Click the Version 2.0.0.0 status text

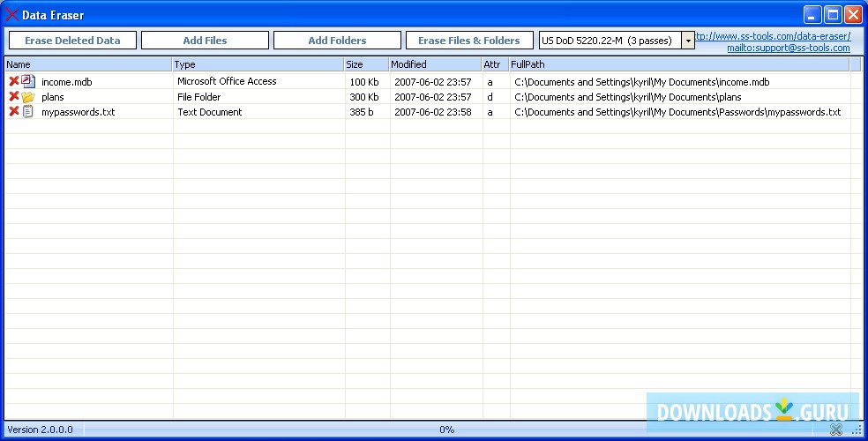40,430
